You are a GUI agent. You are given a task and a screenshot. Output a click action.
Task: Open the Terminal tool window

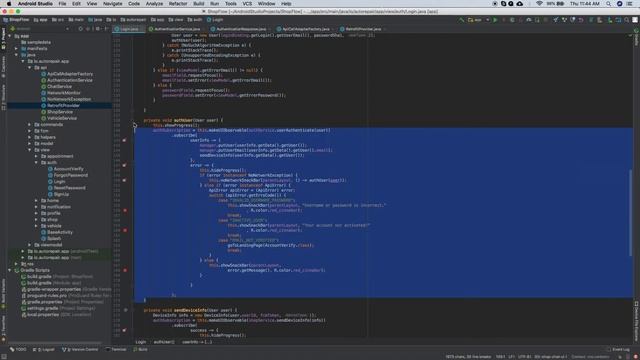[x=116, y=349]
